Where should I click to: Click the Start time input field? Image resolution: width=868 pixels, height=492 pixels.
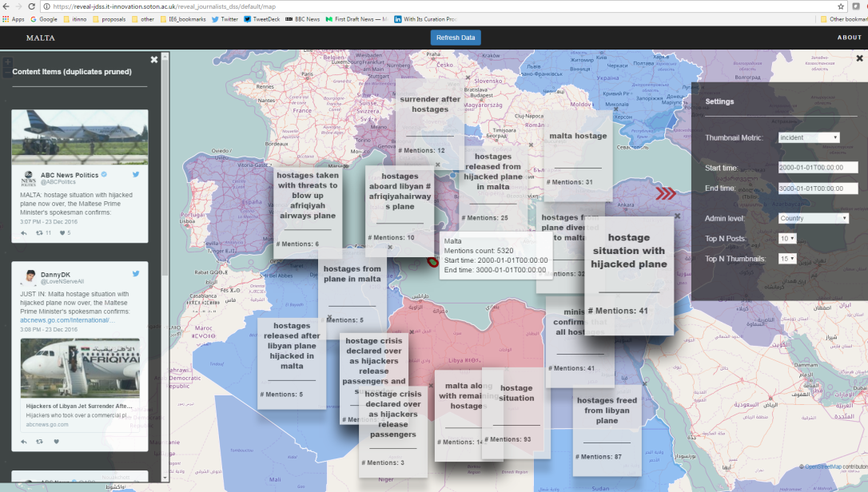pyautogui.click(x=818, y=168)
